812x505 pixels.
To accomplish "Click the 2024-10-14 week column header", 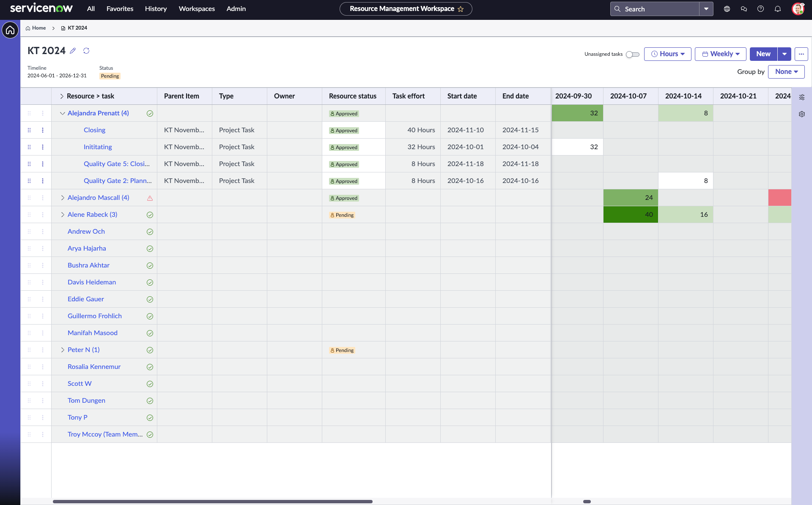I will point(686,96).
